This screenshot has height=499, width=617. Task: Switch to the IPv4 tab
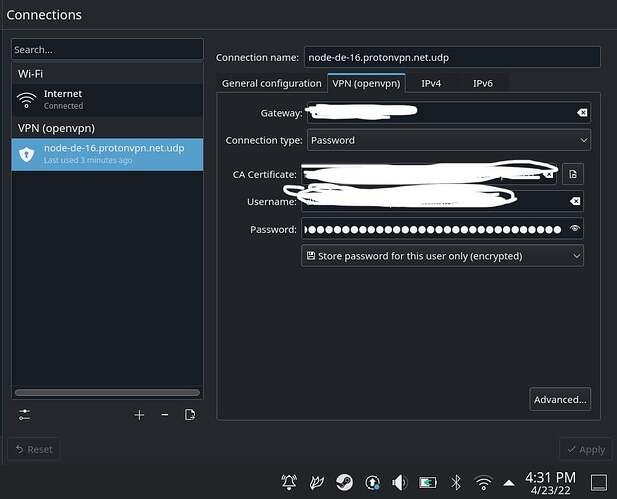(431, 84)
